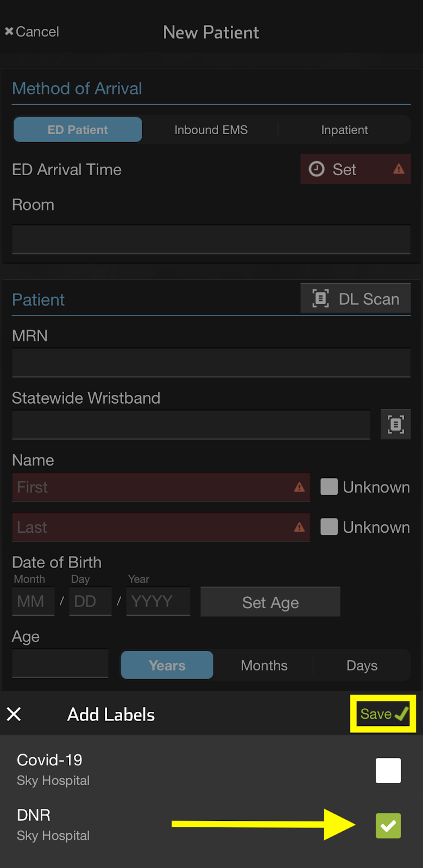Click the Set Age button
Image resolution: width=423 pixels, height=868 pixels.
click(x=270, y=602)
